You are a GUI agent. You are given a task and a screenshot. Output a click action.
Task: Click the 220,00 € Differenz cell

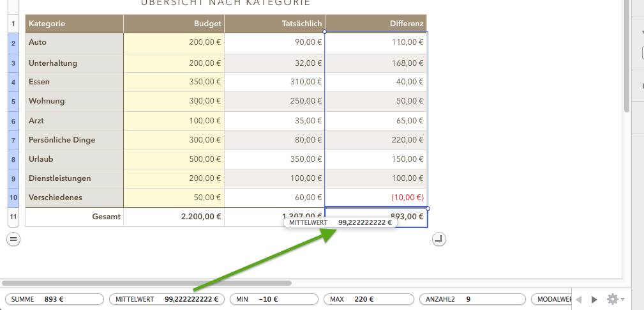(x=376, y=140)
